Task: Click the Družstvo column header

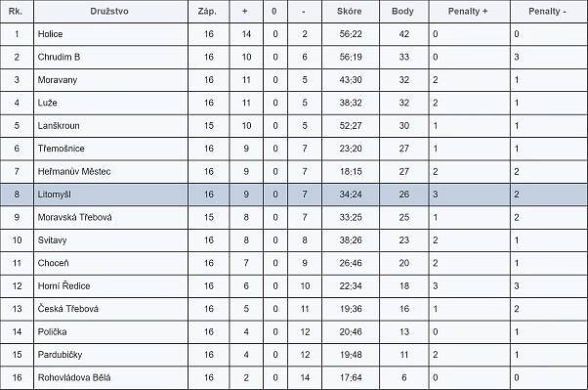Action: click(x=110, y=12)
